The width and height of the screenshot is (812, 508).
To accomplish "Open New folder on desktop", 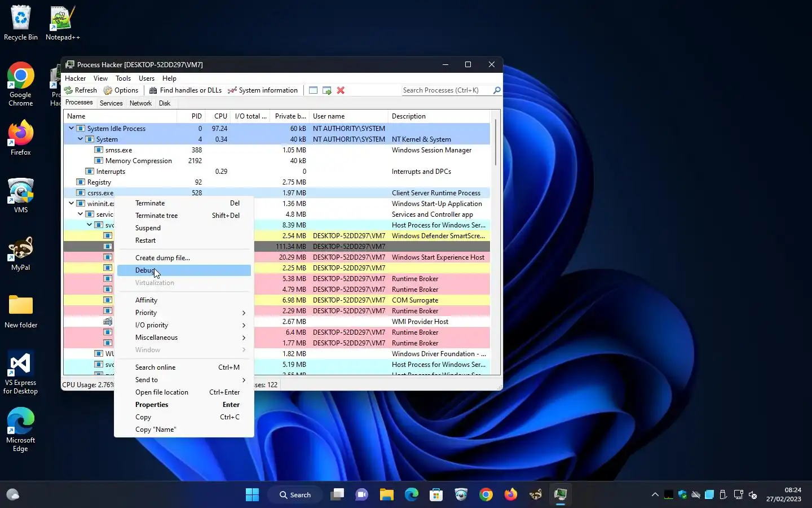I will point(21,311).
